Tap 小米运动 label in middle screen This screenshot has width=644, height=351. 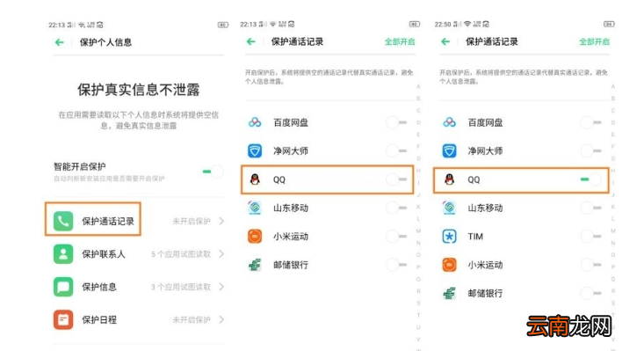pyautogui.click(x=291, y=237)
